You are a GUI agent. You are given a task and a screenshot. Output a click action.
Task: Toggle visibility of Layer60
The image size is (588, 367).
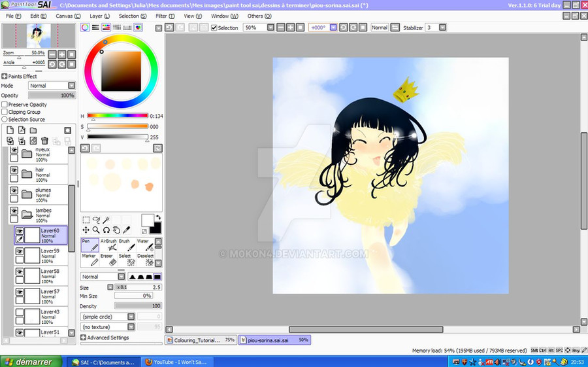tap(20, 231)
